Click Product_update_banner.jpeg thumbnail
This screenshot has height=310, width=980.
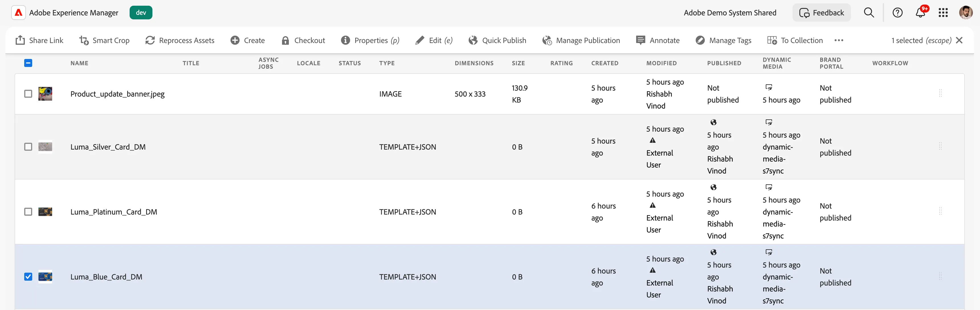(x=45, y=93)
